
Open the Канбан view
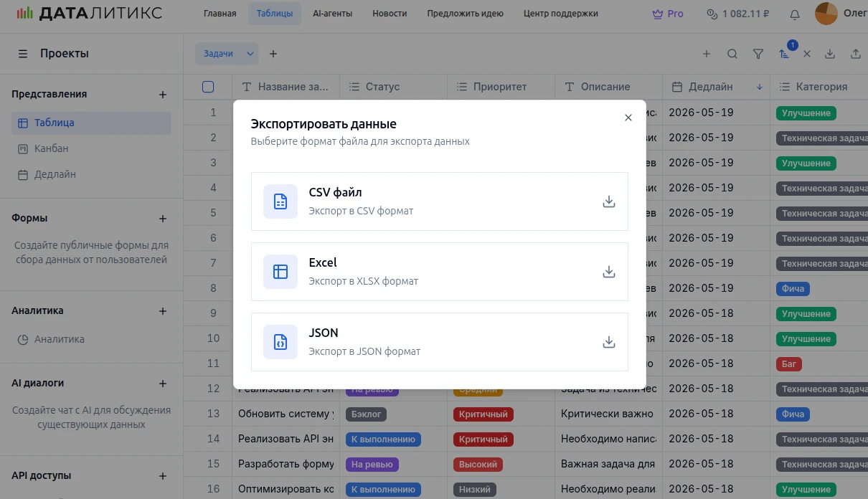click(51, 148)
